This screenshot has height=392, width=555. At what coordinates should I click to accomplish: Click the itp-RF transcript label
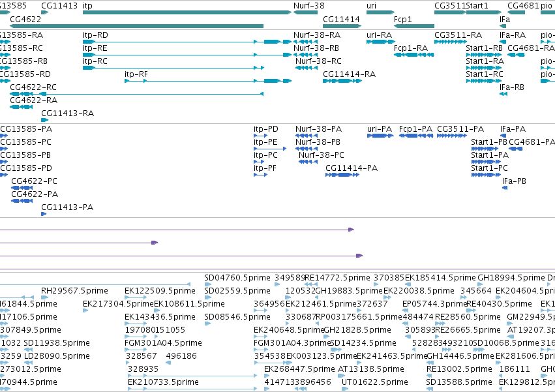[136, 74]
